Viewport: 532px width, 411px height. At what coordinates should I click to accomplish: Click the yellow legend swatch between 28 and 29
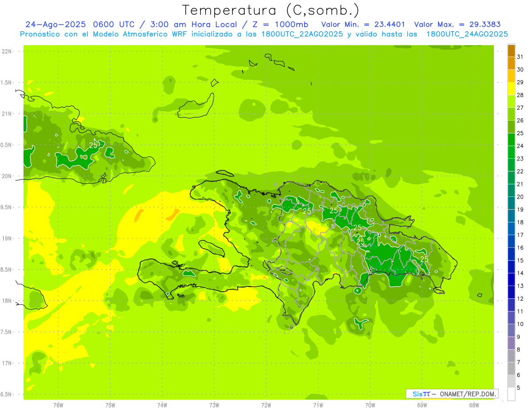511,89
